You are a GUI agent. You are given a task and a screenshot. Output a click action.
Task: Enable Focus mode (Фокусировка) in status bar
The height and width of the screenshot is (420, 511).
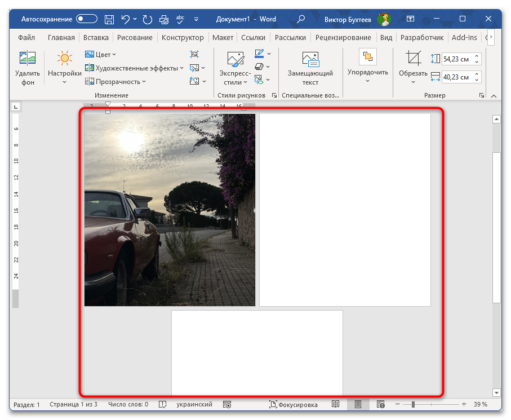point(293,404)
